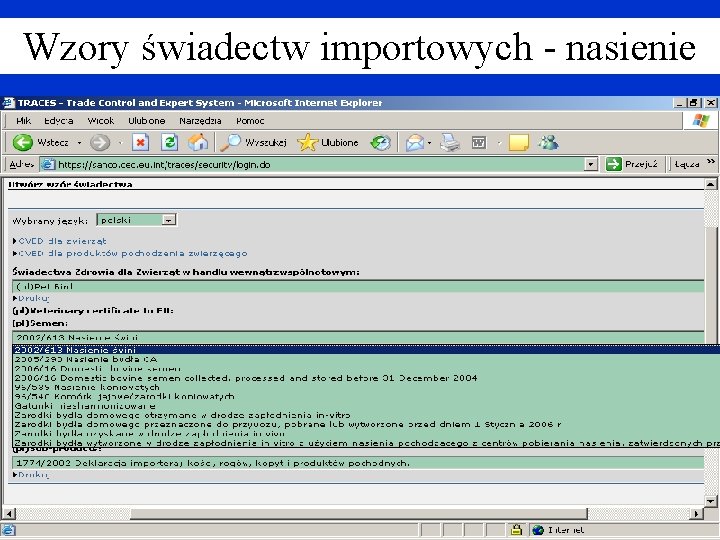Open the Mail envelope icon
The height and width of the screenshot is (540, 720).
coord(415,143)
